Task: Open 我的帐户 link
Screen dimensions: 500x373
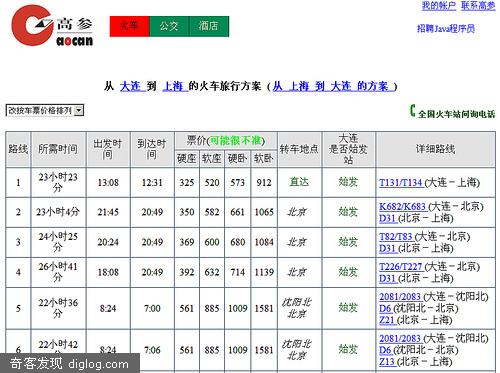Action: tap(439, 6)
